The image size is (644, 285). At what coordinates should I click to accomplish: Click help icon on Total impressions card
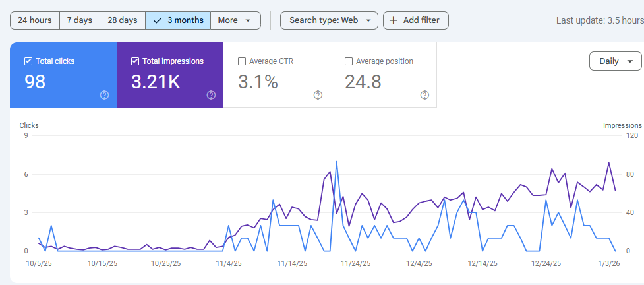tap(211, 95)
